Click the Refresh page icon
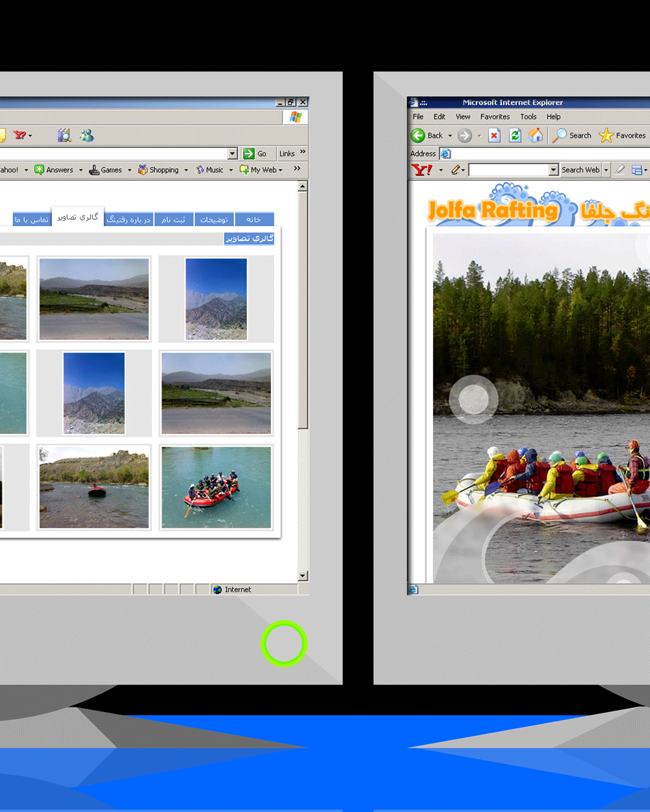 515,135
